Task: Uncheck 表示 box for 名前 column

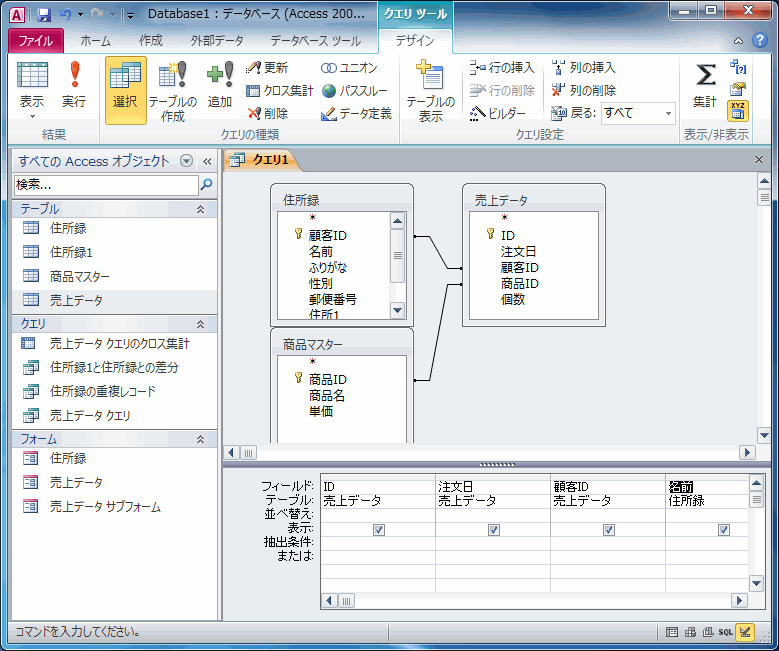Action: click(724, 530)
